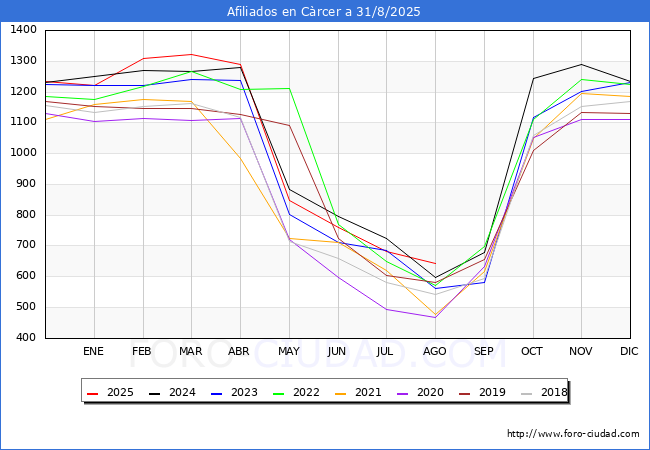Click the OCT month axis label

click(532, 351)
